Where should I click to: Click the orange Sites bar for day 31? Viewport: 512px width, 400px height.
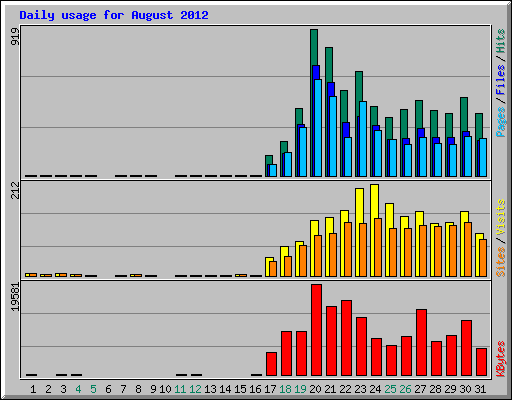coord(483,258)
